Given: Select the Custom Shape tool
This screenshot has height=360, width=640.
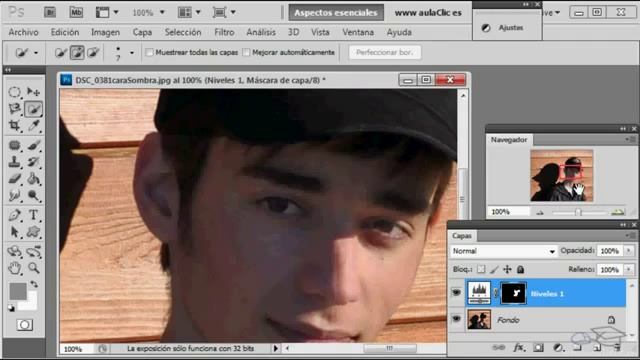Looking at the screenshot, I should pyautogui.click(x=33, y=232).
